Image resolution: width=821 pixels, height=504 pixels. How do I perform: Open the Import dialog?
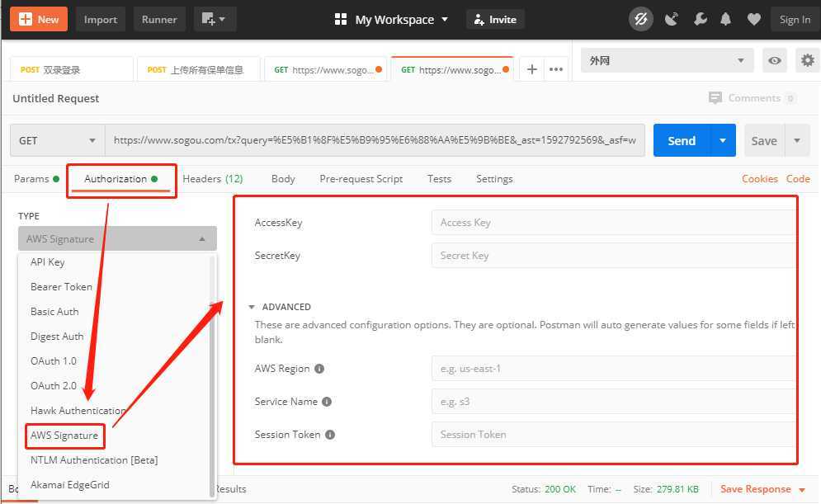100,19
